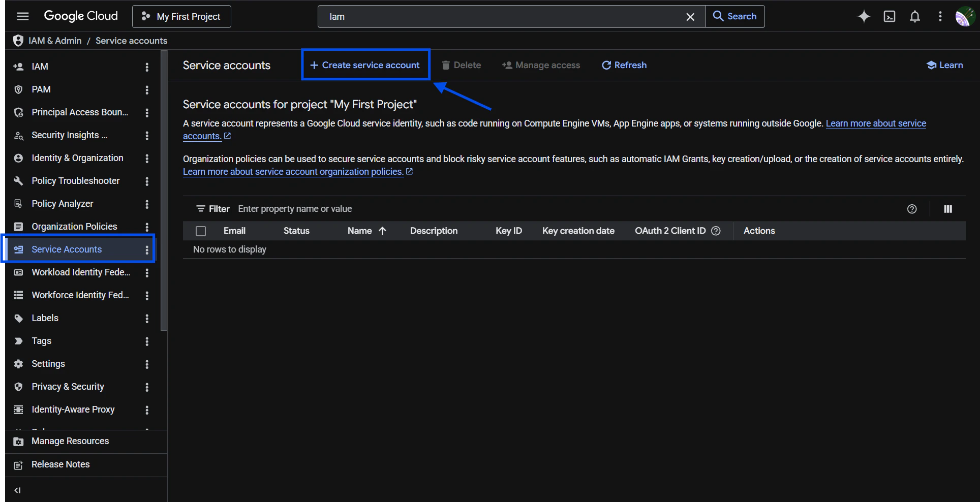Image resolution: width=980 pixels, height=502 pixels.
Task: Open Workload Identity Federation item
Action: pyautogui.click(x=81, y=272)
